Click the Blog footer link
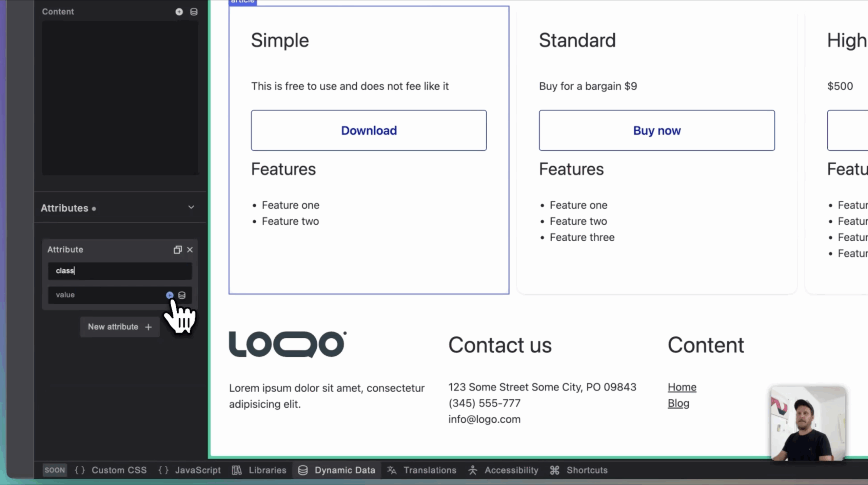 pos(678,403)
